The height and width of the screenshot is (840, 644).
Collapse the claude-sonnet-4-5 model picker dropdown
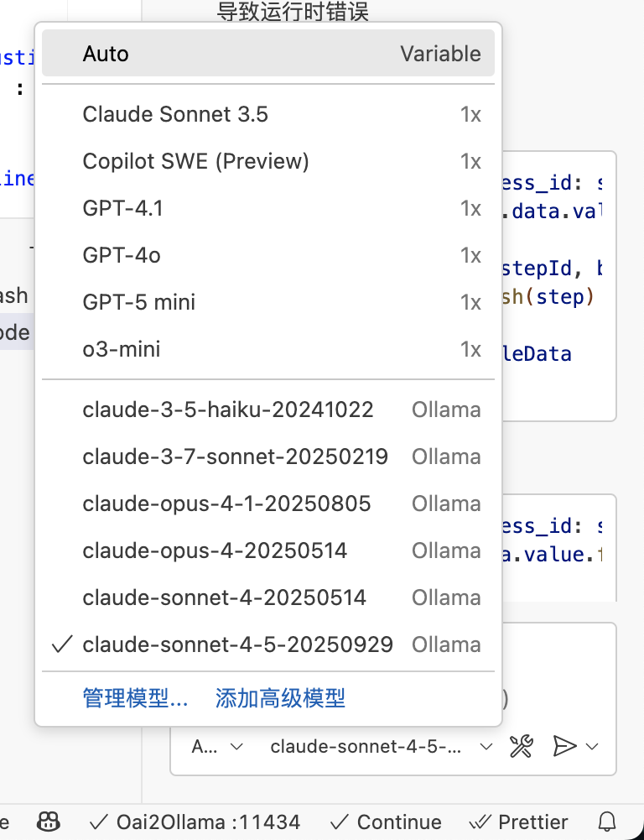point(381,746)
